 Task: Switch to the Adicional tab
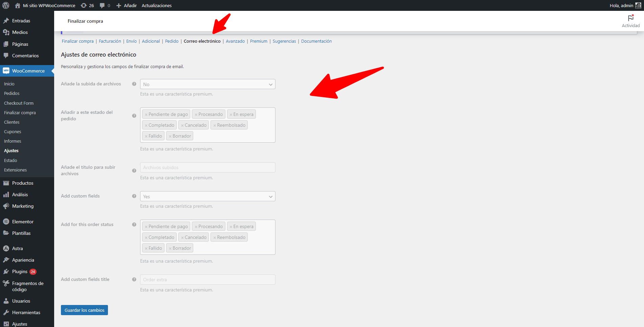click(x=151, y=41)
